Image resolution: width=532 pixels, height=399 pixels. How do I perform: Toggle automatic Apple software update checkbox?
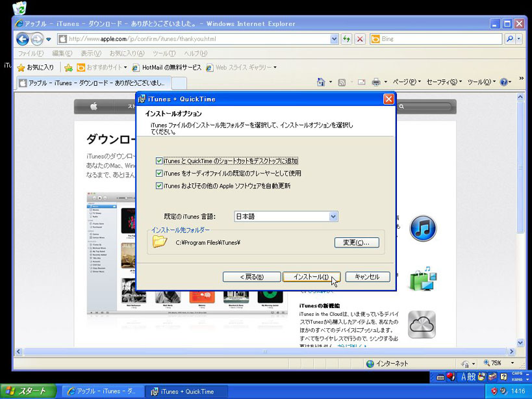158,186
